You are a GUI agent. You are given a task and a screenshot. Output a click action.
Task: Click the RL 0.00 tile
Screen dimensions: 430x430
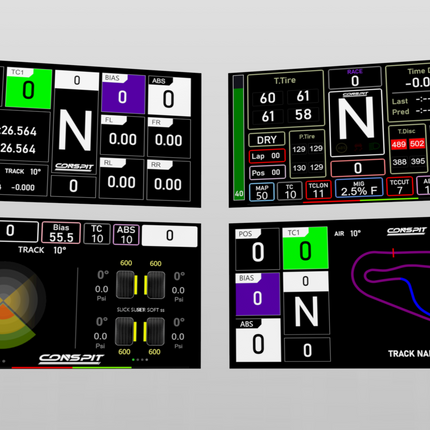pyautogui.click(x=122, y=179)
